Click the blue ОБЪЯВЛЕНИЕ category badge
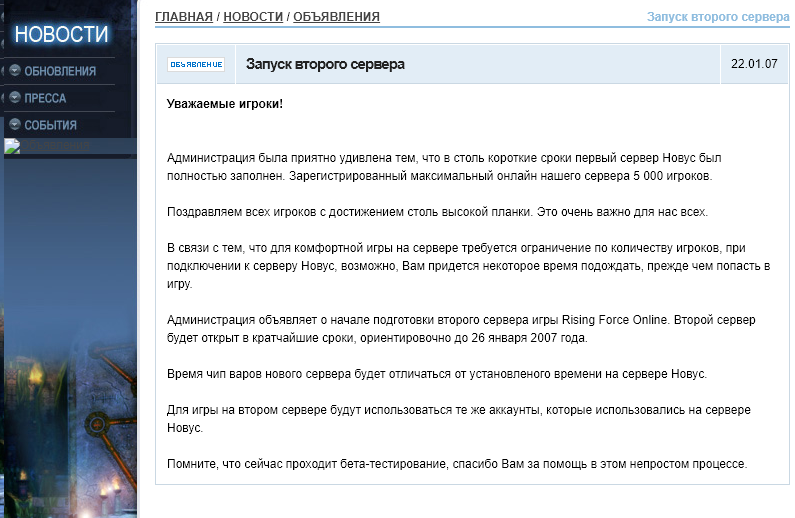This screenshot has height=518, width=795. point(196,64)
